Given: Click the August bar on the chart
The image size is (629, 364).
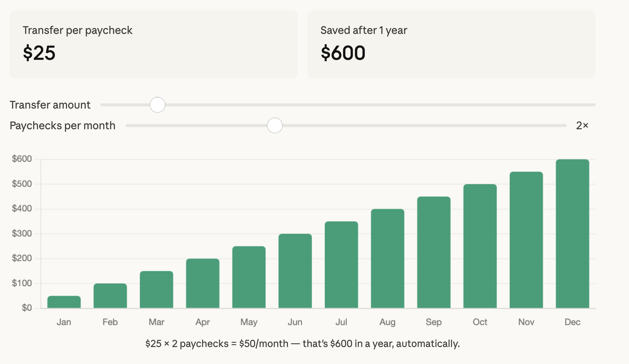Looking at the screenshot, I should coord(388,258).
